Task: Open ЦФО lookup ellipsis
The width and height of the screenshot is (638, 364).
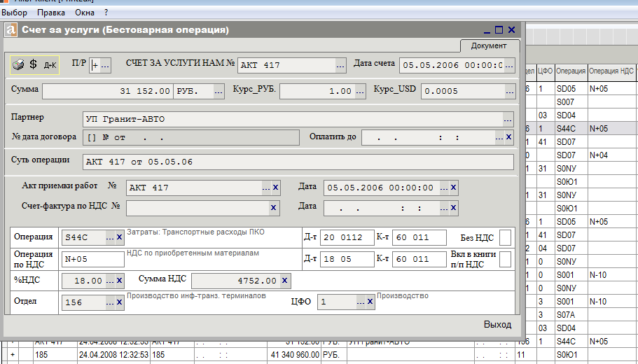Action: tap(361, 302)
